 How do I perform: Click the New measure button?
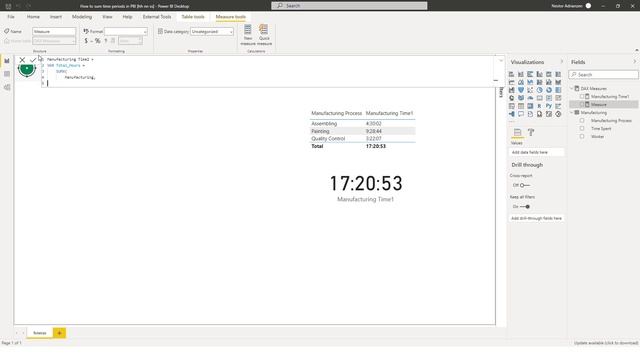pyautogui.click(x=248, y=35)
